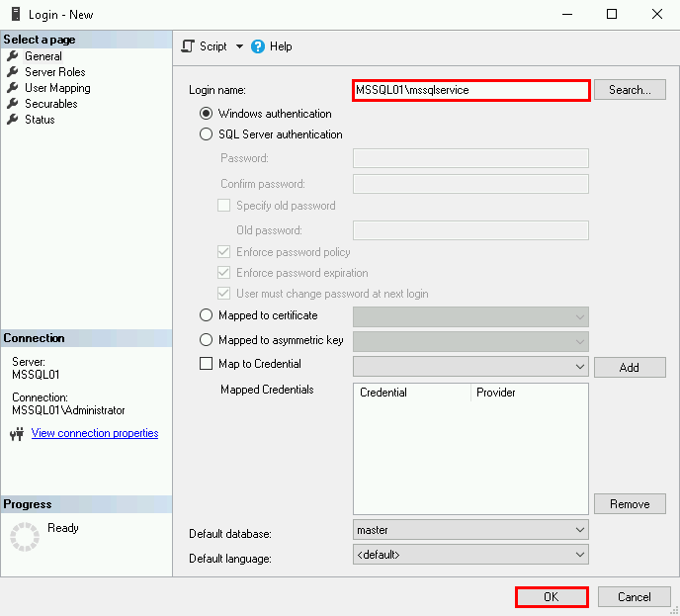Screen dimensions: 680x616
Task: Select SQL Server authentication radio button
Action: (207, 134)
